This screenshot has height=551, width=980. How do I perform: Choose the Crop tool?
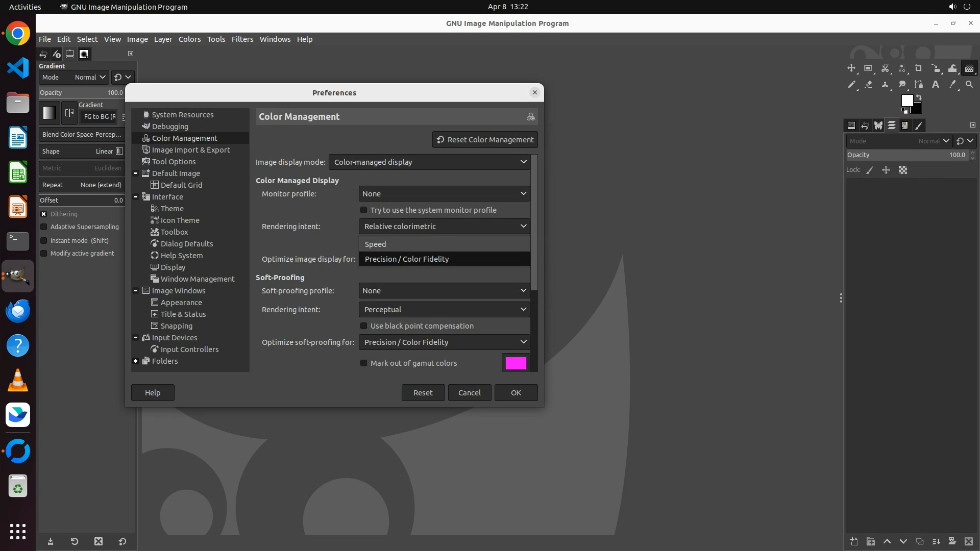918,68
